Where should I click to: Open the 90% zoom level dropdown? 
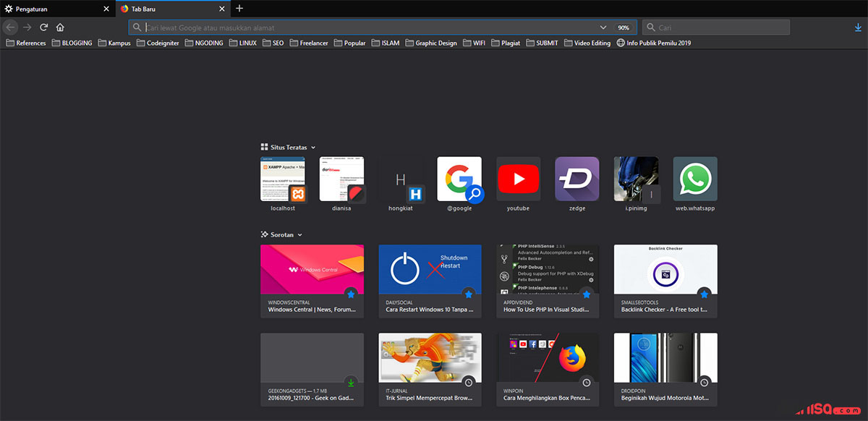622,27
